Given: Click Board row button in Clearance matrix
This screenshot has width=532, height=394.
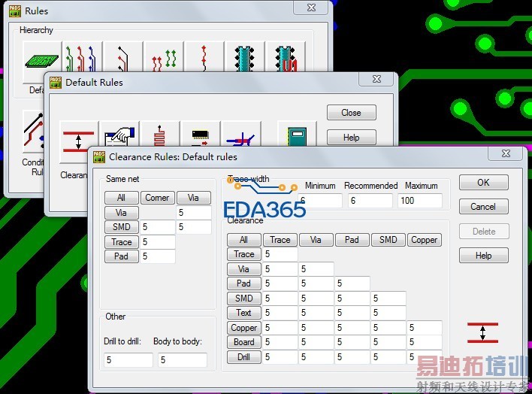Looking at the screenshot, I should click(x=244, y=342).
